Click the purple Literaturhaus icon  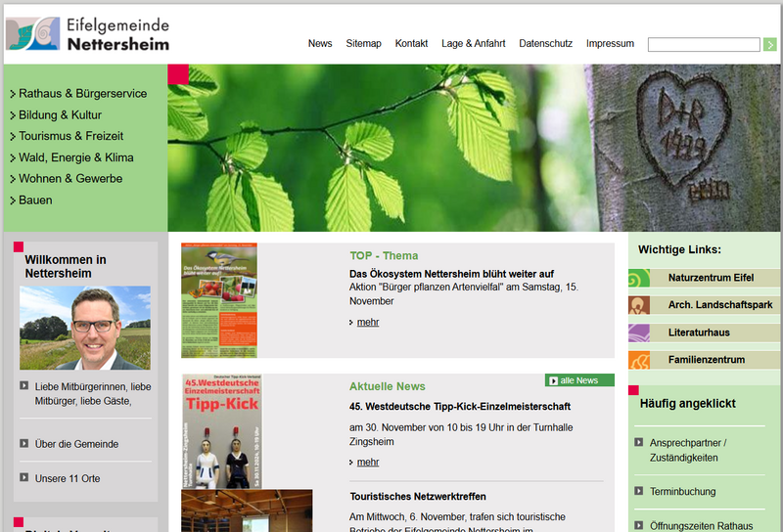(x=639, y=332)
